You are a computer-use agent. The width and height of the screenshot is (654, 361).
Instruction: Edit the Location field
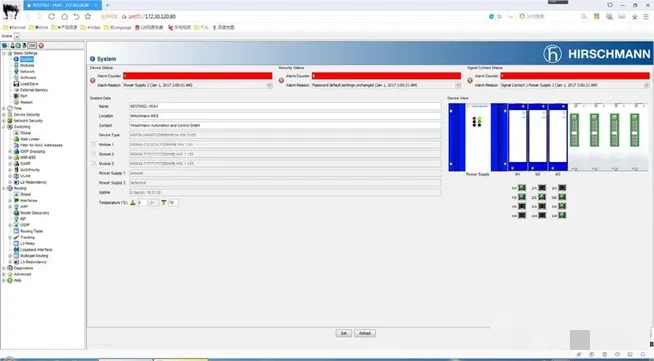285,116
